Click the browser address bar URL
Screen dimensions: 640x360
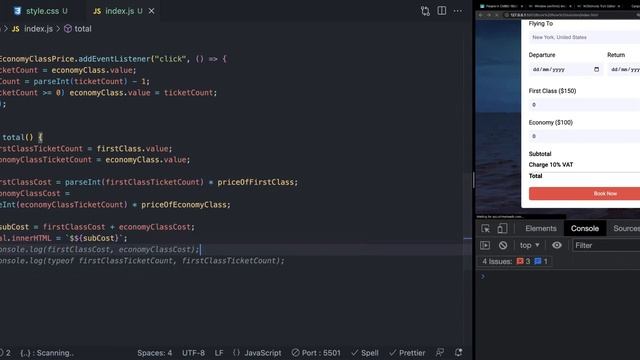(x=554, y=15)
